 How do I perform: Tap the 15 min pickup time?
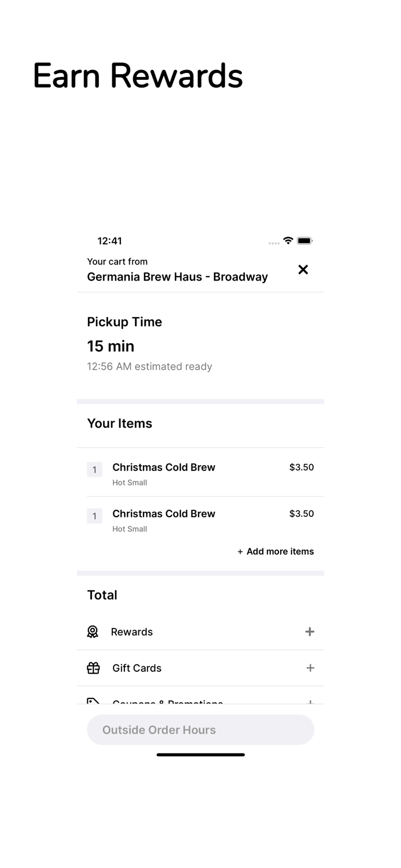pyautogui.click(x=111, y=346)
